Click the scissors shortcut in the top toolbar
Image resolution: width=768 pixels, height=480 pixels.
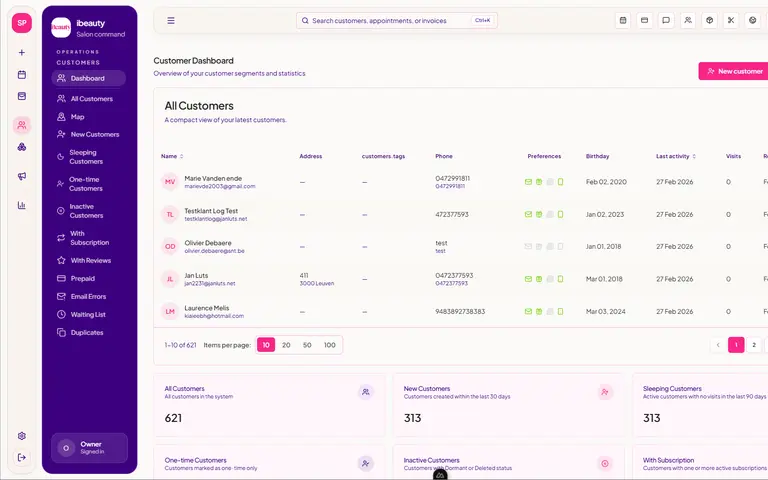[x=731, y=21]
